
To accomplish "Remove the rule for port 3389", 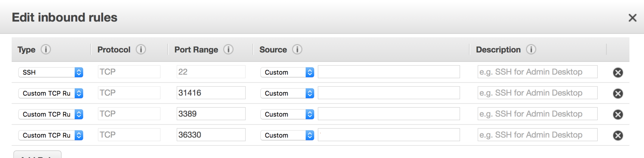I will pyautogui.click(x=618, y=114).
